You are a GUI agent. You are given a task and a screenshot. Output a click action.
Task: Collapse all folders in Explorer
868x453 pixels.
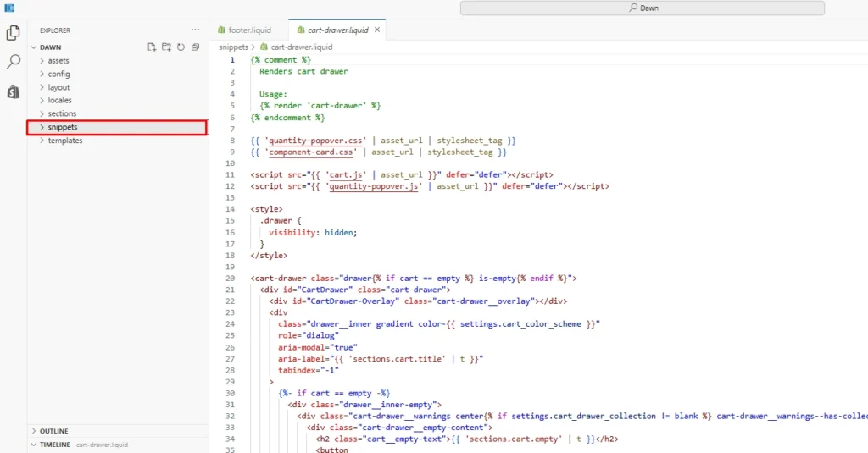pyautogui.click(x=195, y=47)
